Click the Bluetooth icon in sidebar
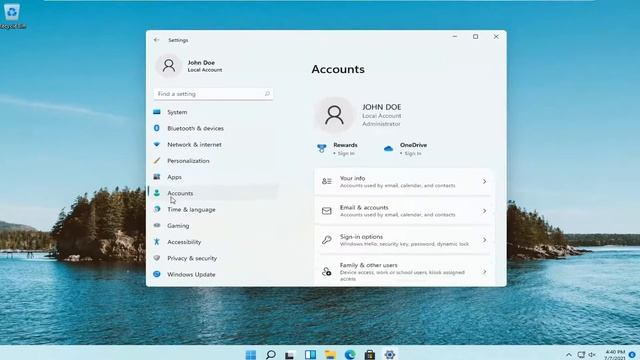This screenshot has width=640, height=360. tap(157, 128)
